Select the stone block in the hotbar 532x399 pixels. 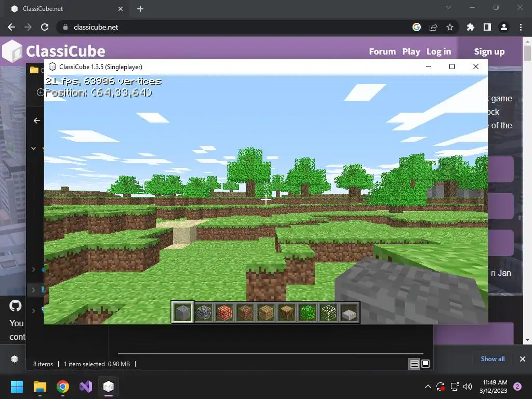pos(182,312)
